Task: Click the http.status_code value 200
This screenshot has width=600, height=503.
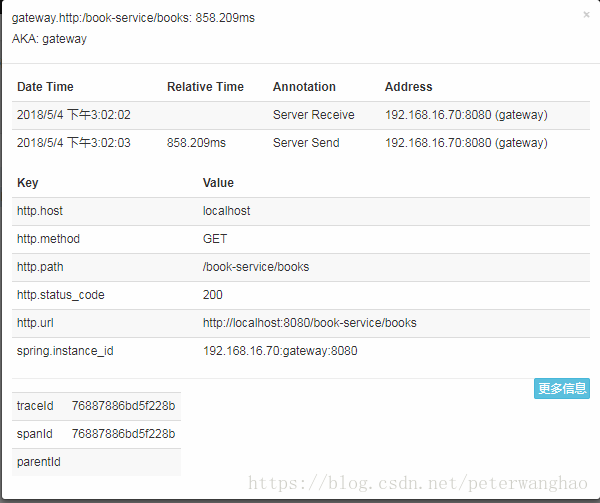Action: pos(213,295)
